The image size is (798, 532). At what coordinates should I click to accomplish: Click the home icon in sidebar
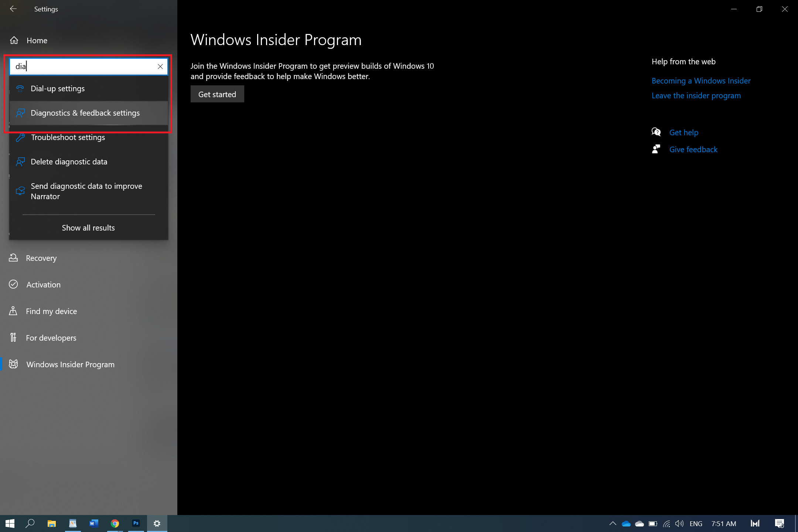coord(14,40)
